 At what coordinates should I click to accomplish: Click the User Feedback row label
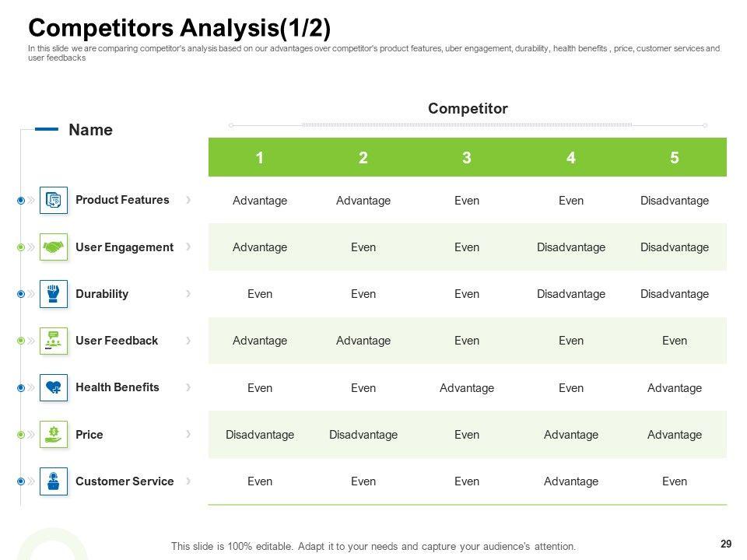(x=117, y=341)
